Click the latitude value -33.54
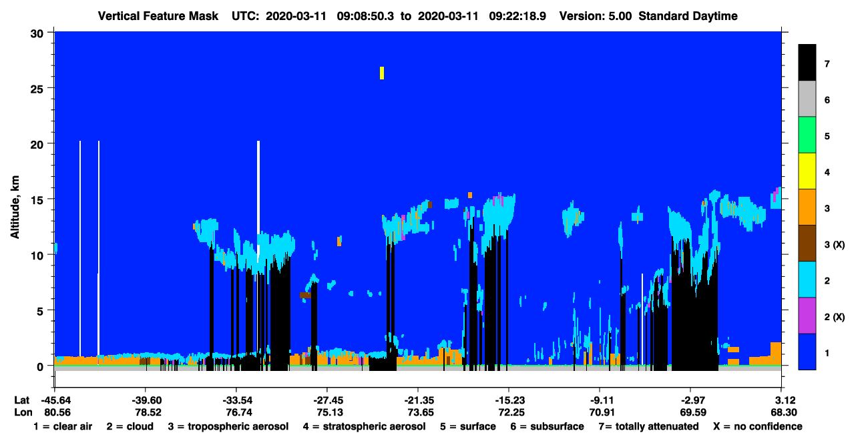The height and width of the screenshot is (445, 868). [237, 400]
